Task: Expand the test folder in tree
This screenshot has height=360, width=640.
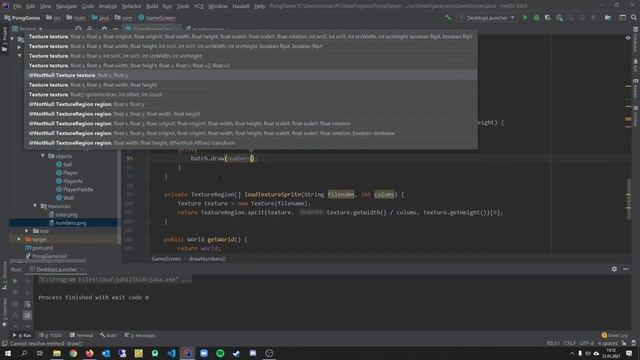Action: [x=27, y=231]
